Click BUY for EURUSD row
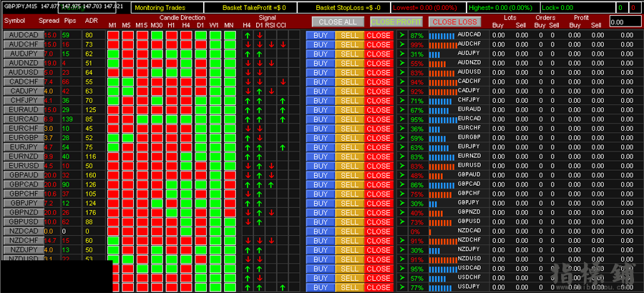Screen dimensions: 644x293 pyautogui.click(x=321, y=167)
